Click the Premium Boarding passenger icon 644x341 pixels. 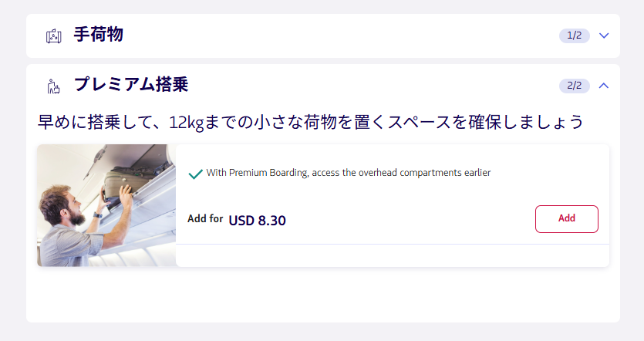pos(53,86)
